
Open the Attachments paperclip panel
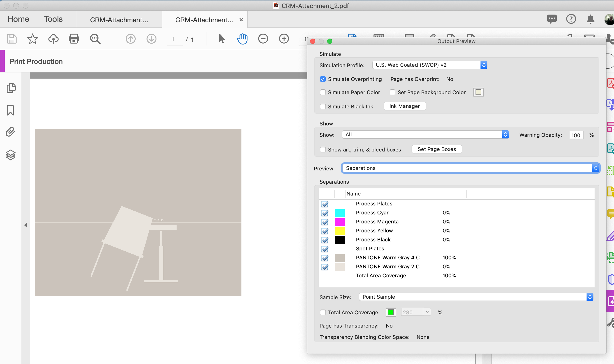[x=10, y=132]
